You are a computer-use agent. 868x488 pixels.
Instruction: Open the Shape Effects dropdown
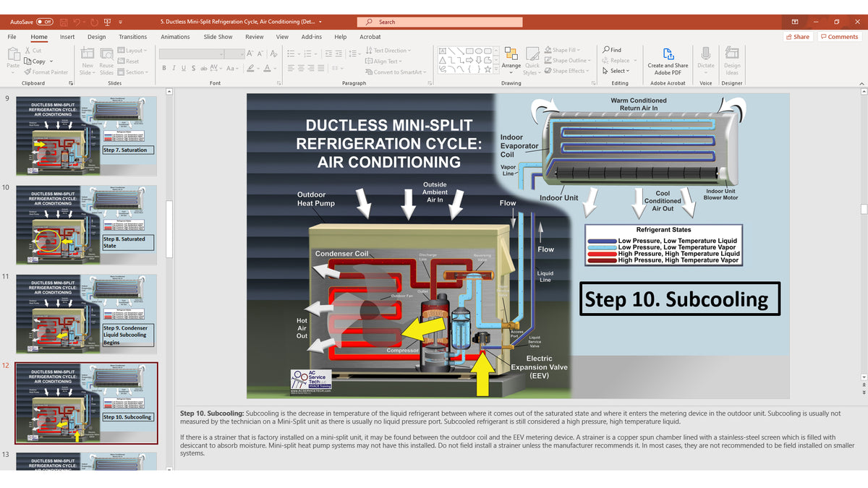tap(566, 71)
